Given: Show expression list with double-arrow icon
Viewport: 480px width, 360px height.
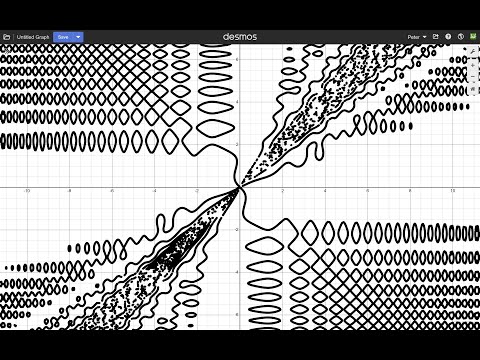Looking at the screenshot, I should tap(6, 50).
